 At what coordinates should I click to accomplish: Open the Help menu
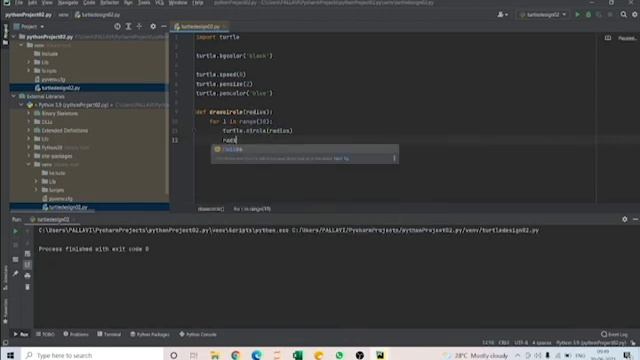coord(198,2)
